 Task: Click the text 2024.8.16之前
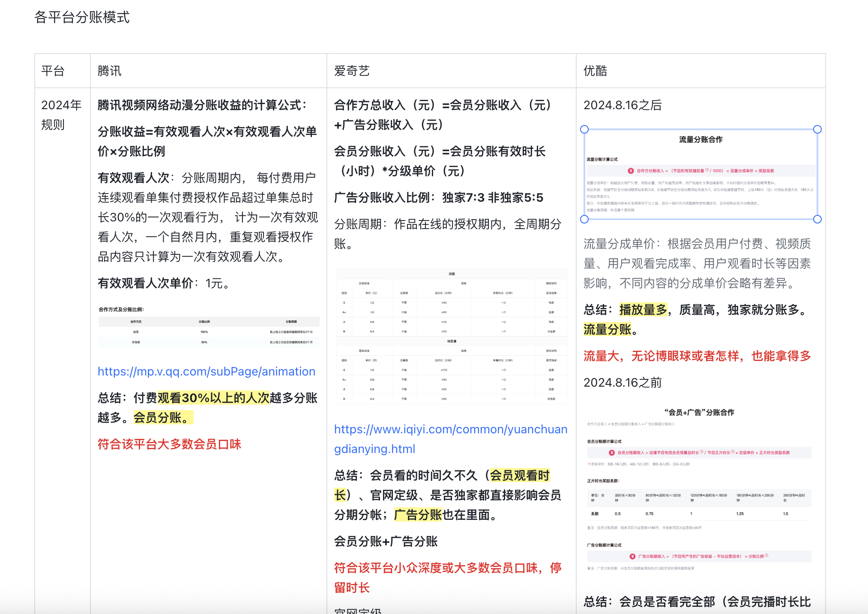623,382
